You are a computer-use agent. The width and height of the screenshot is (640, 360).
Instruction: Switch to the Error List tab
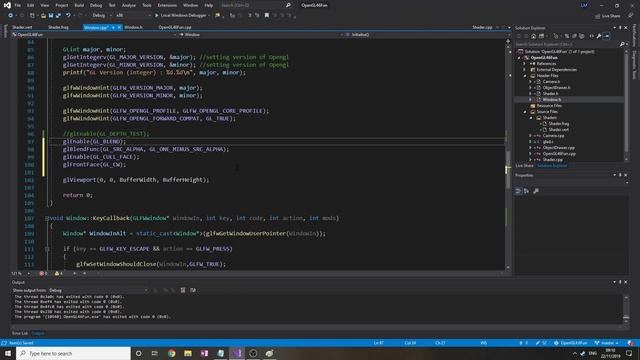20,333
